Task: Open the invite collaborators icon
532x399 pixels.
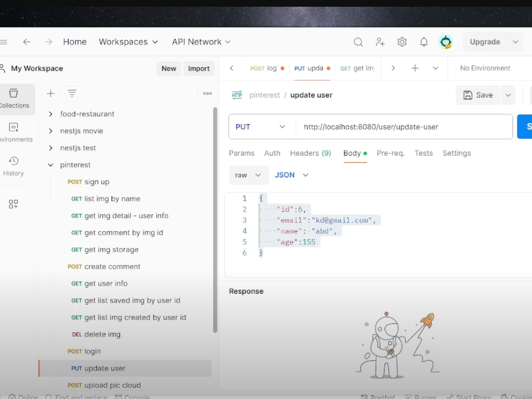Action: click(x=380, y=42)
